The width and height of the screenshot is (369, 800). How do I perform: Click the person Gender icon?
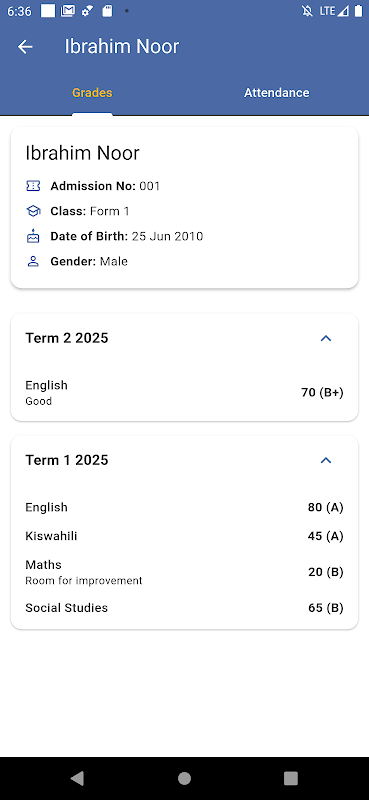(33, 262)
